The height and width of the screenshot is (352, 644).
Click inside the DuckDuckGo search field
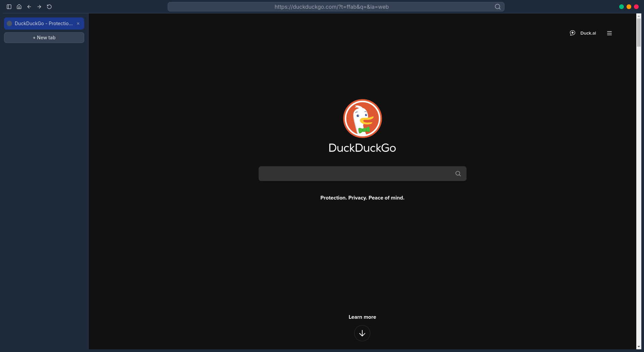point(352,174)
